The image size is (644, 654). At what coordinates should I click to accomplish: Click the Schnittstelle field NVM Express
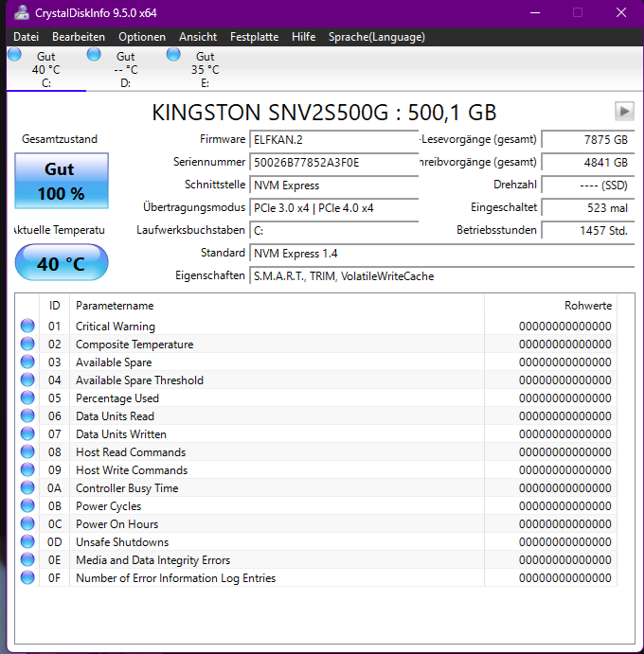click(x=334, y=186)
